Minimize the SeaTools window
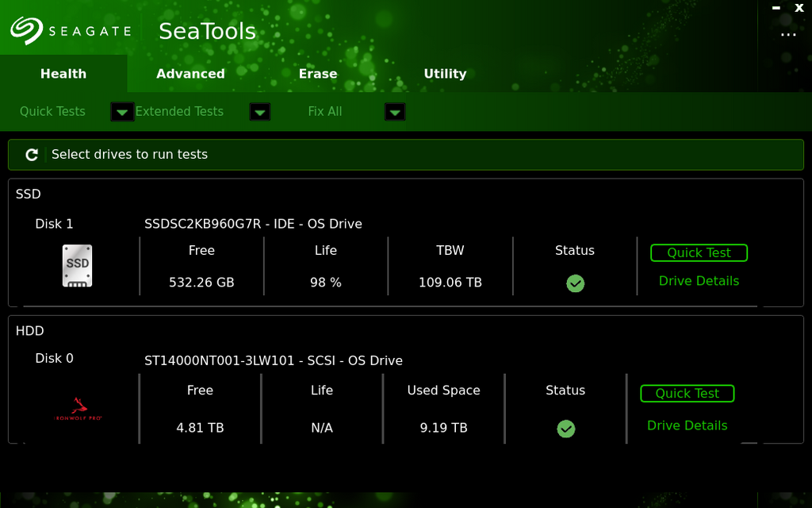This screenshot has height=508, width=812. click(776, 8)
